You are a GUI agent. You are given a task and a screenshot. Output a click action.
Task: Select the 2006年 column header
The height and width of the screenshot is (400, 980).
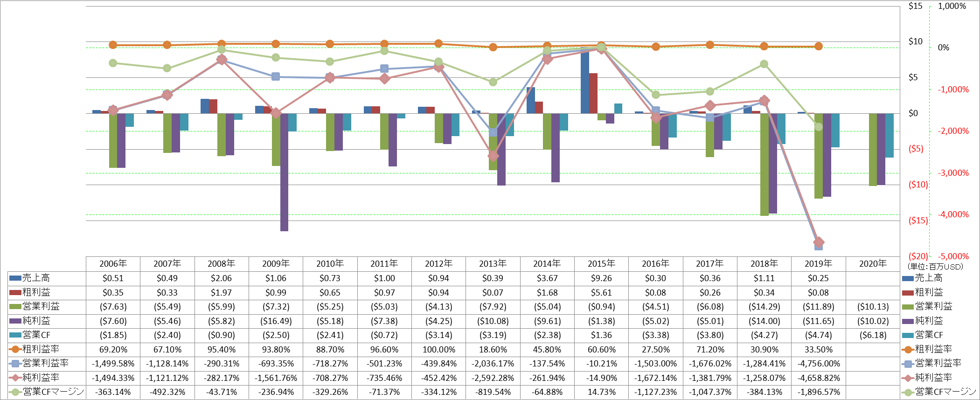coord(113,263)
